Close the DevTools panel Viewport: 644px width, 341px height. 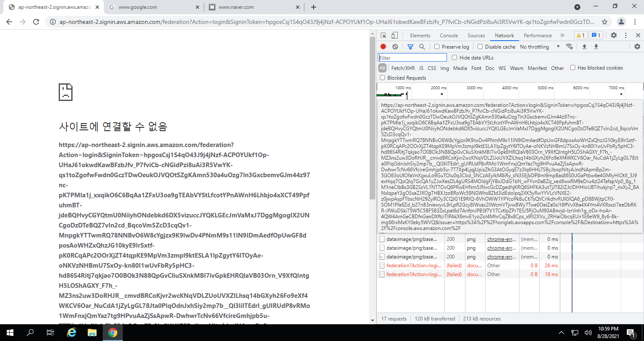click(638, 36)
